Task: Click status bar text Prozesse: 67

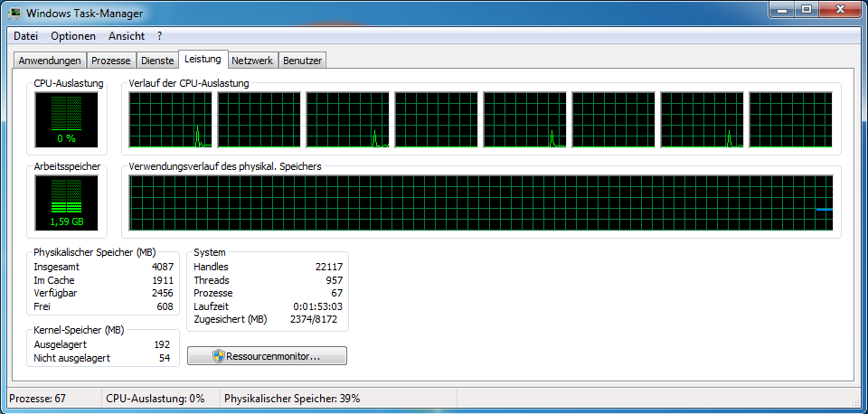Action: click(x=37, y=399)
